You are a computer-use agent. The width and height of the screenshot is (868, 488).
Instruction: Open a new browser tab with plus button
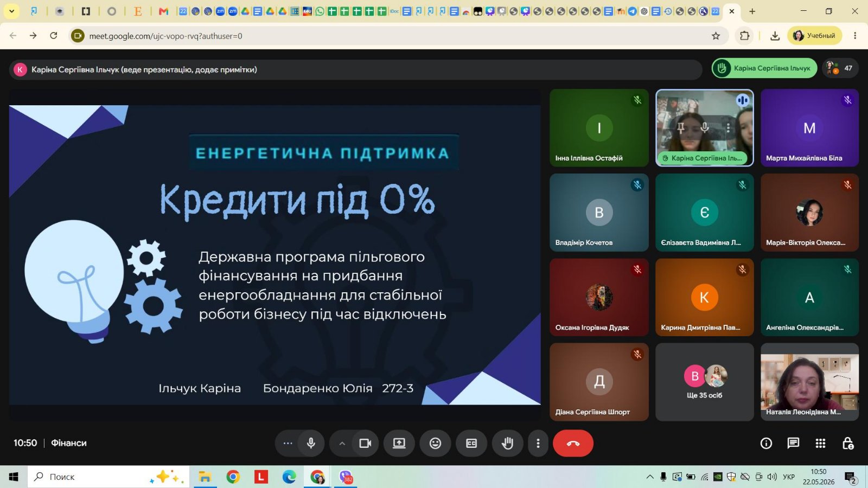point(752,11)
